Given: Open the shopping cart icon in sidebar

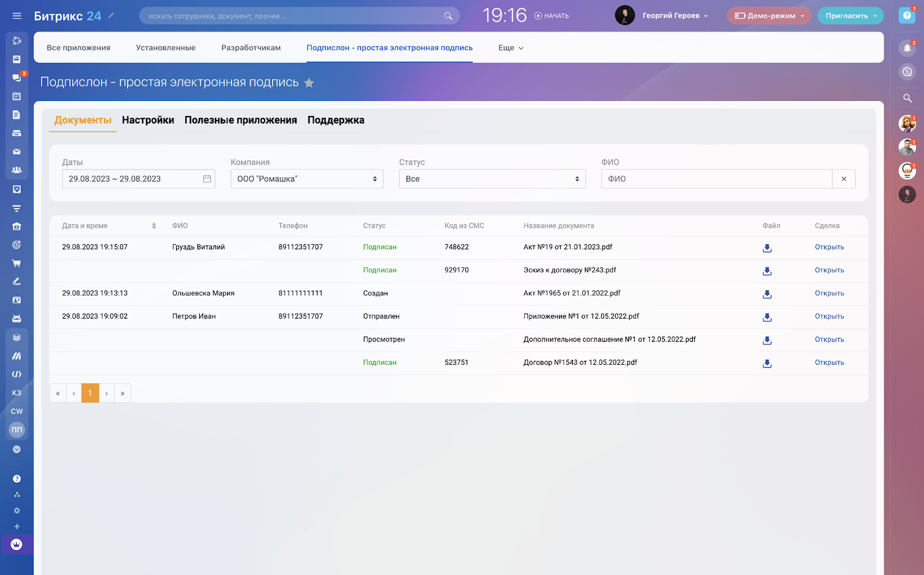Looking at the screenshot, I should [17, 263].
